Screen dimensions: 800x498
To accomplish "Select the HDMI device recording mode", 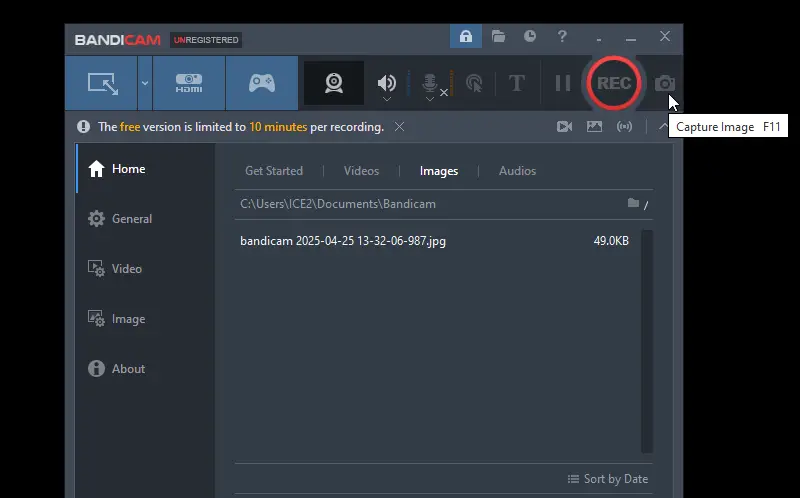I will click(x=189, y=83).
